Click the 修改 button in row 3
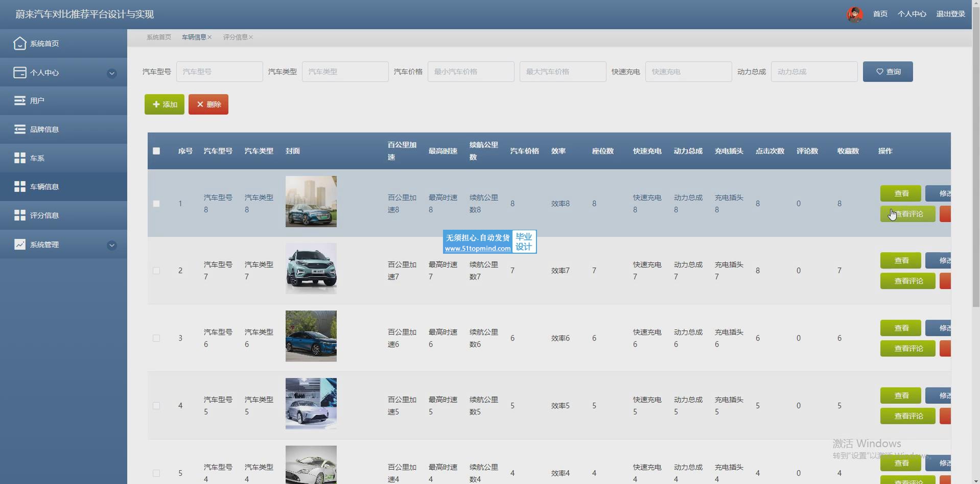 [x=938, y=328]
